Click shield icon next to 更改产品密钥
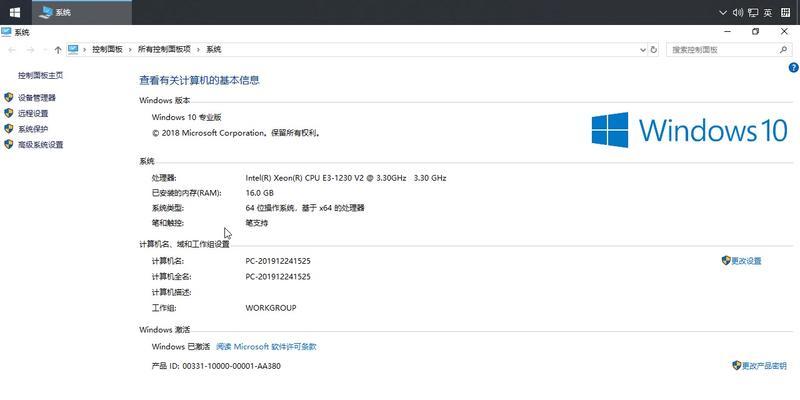Screen dimensions: 800x400 click(x=736, y=365)
